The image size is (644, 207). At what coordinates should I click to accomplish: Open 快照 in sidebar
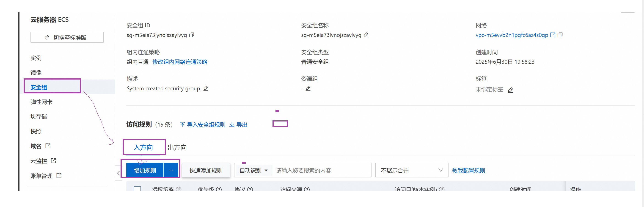coord(36,131)
